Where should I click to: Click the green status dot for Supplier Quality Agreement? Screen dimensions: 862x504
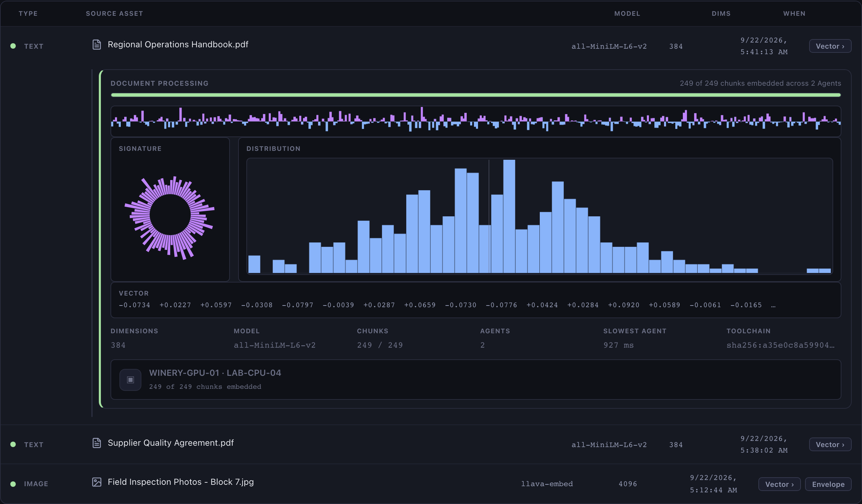(x=13, y=444)
